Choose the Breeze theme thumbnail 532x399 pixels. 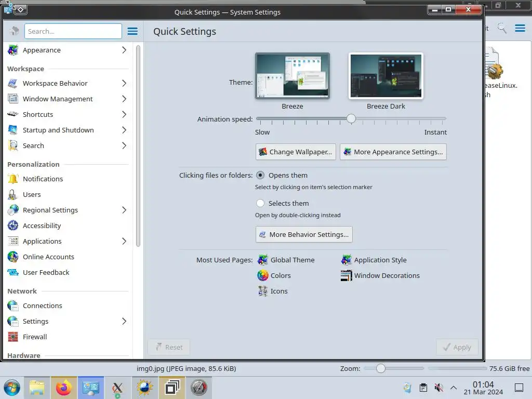pyautogui.click(x=292, y=76)
